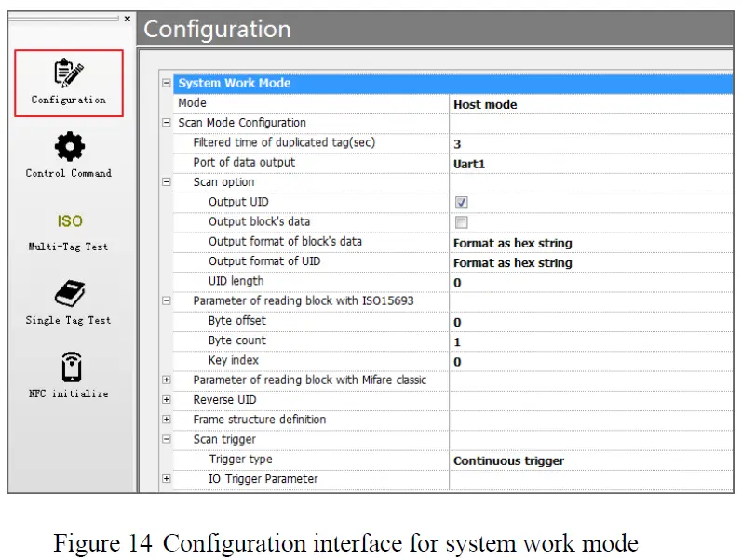Select 'Output format of block's data' label
Screen dimensions: 742x560
285,242
